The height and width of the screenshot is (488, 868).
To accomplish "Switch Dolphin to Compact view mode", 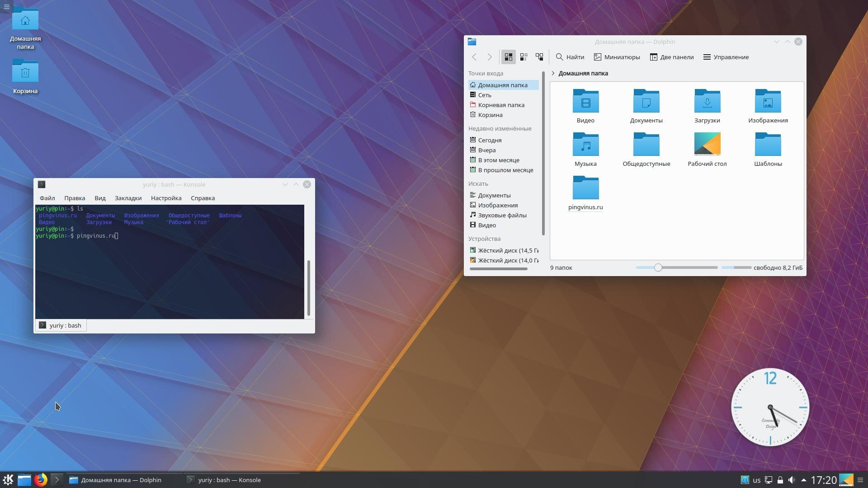I will [524, 57].
